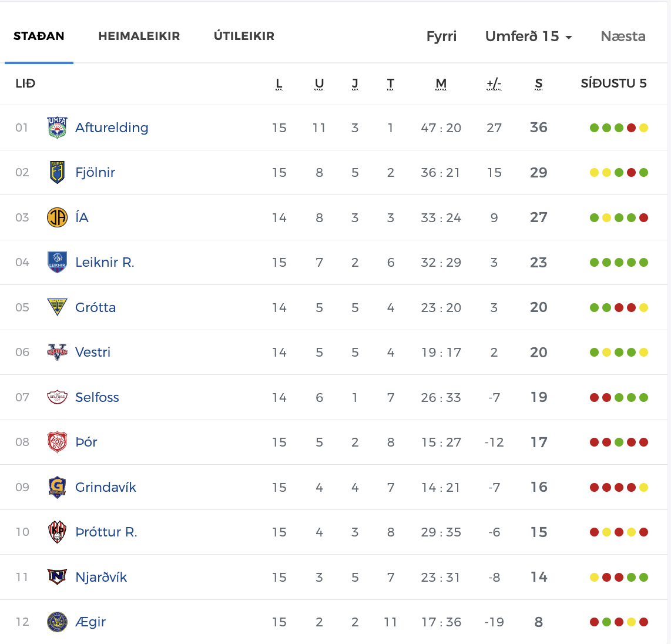Click the Grindavík G crest
Viewport: 671px width, 644px height.
[x=57, y=487]
